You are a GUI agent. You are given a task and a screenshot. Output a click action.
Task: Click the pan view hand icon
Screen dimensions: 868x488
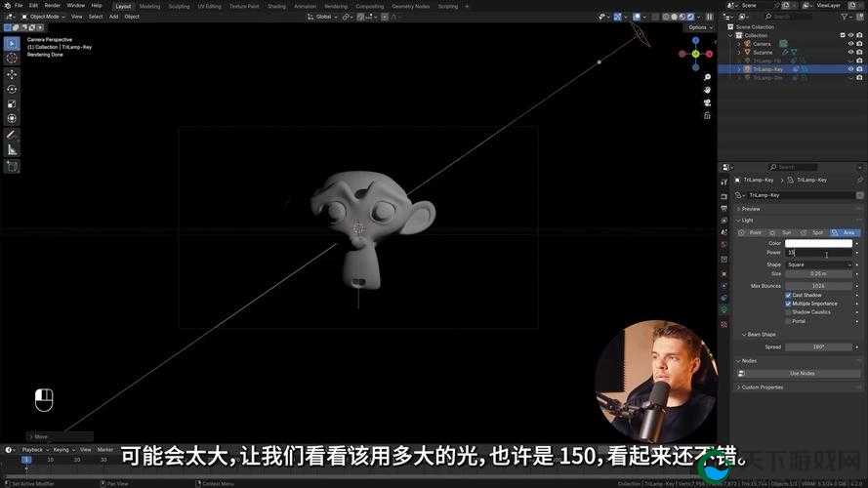707,90
